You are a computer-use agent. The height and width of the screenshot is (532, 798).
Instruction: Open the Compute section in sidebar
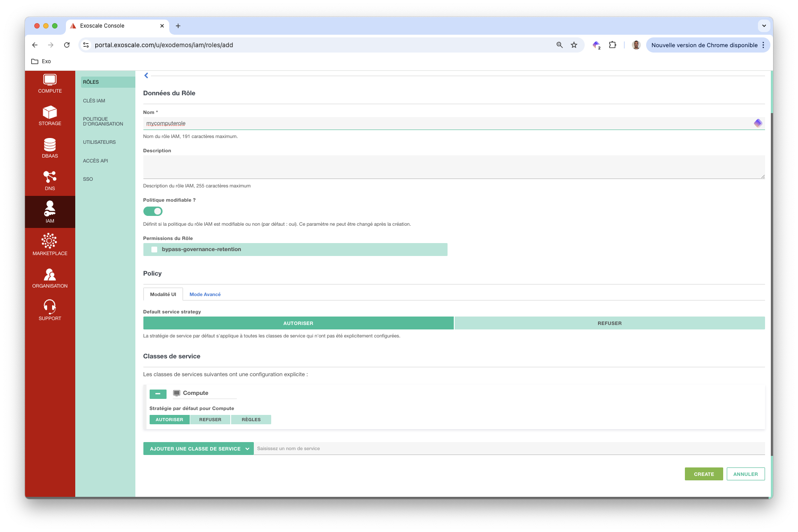click(x=50, y=83)
